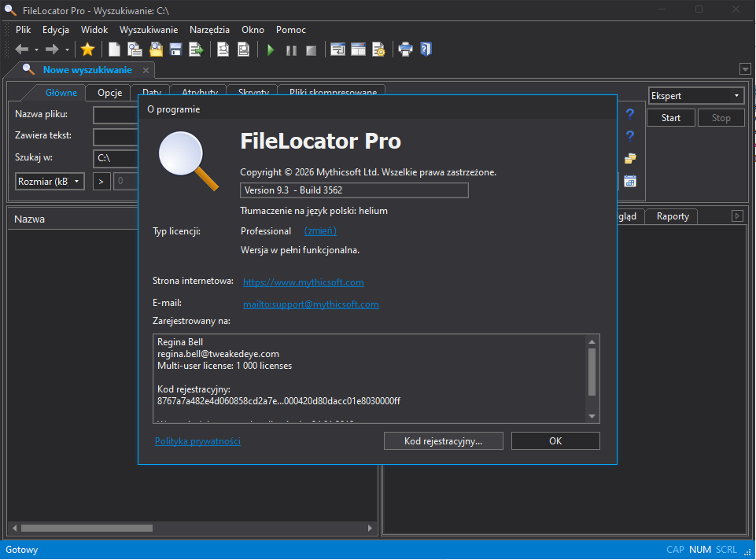Click OK in the O programie dialog
The height and width of the screenshot is (560, 756).
click(x=555, y=441)
